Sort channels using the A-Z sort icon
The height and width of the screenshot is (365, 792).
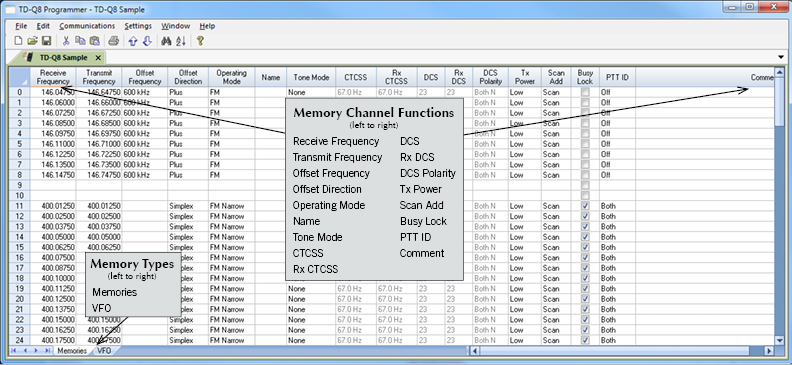click(181, 41)
